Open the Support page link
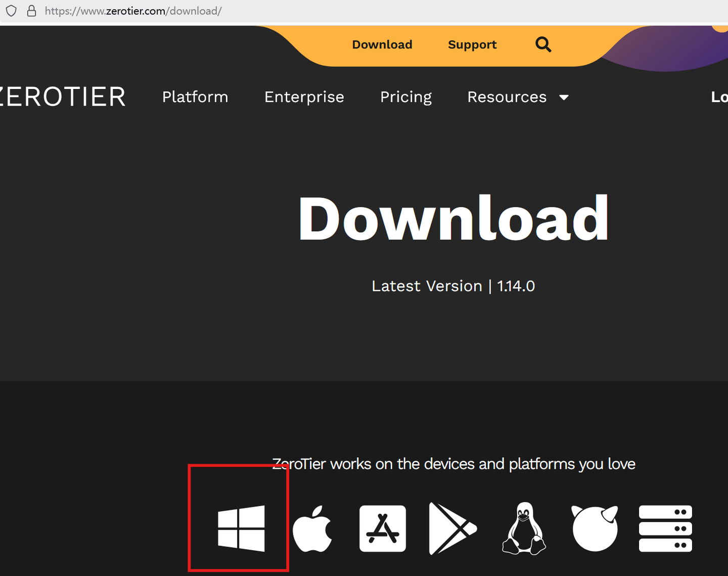The width and height of the screenshot is (728, 576). tap(472, 45)
